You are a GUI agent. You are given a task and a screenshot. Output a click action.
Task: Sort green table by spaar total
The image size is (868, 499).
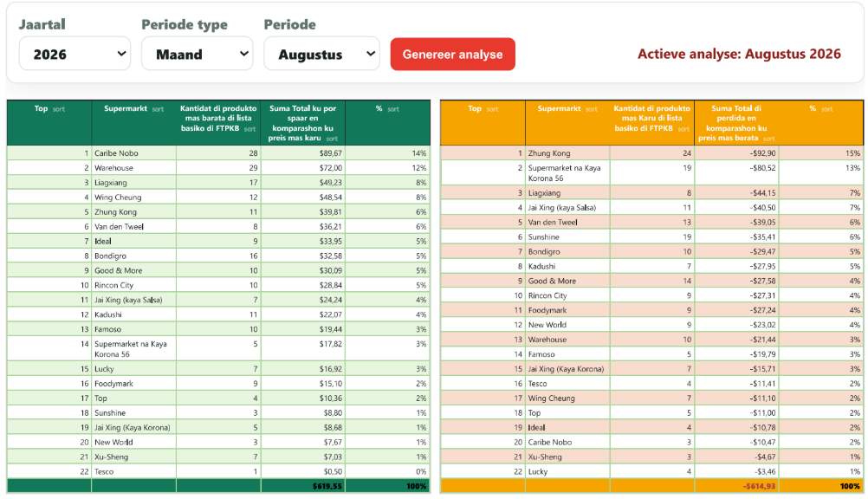pos(332,139)
